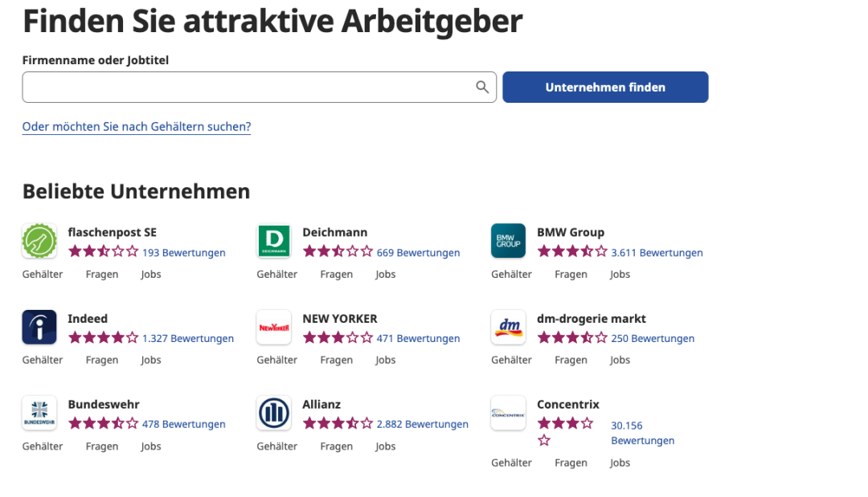
Task: Click the Bundeswehr logo icon
Action: [x=39, y=413]
